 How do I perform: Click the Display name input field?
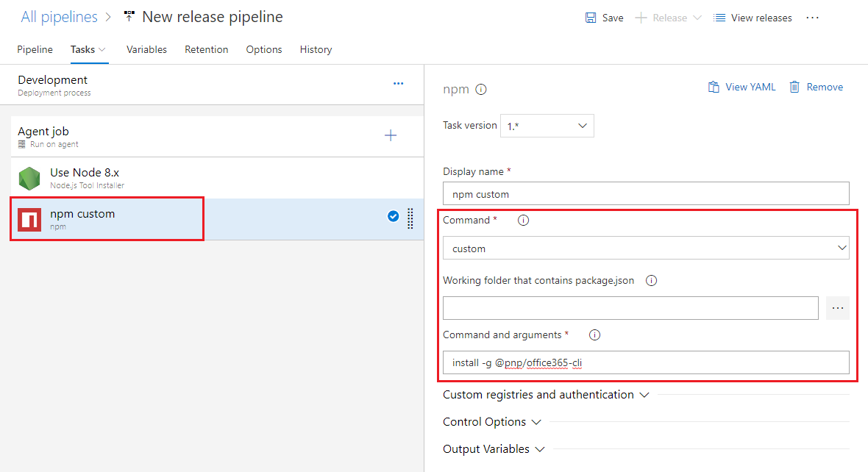click(x=645, y=194)
